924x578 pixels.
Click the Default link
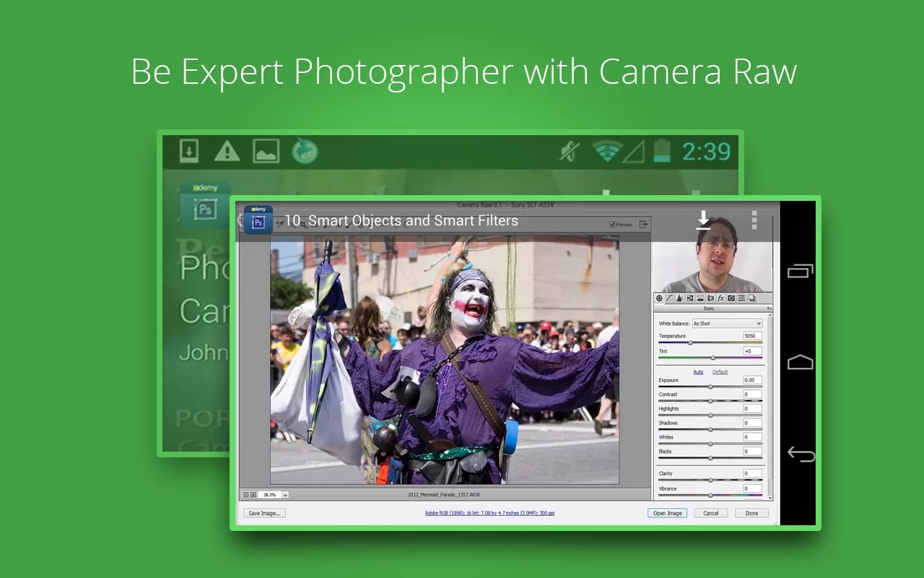coord(720,372)
